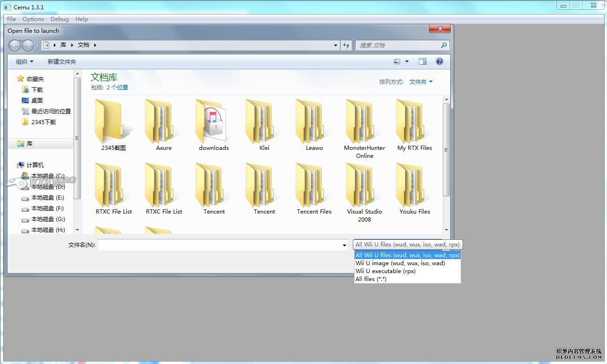Click the back navigation arrow

pyautogui.click(x=15, y=45)
